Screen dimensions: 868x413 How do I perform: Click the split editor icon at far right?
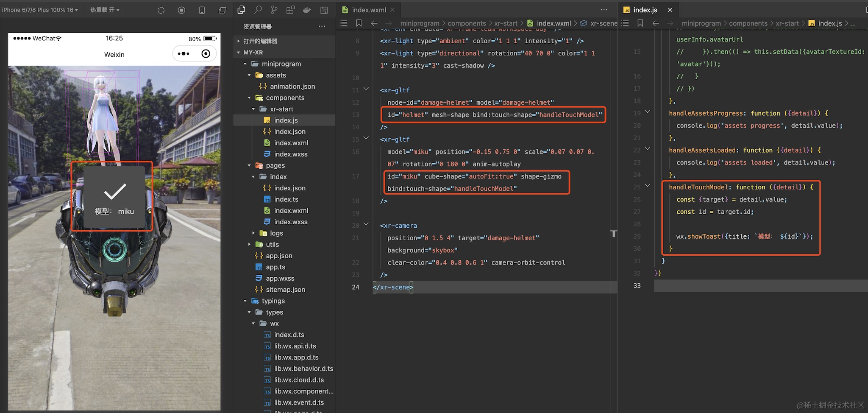(865, 10)
